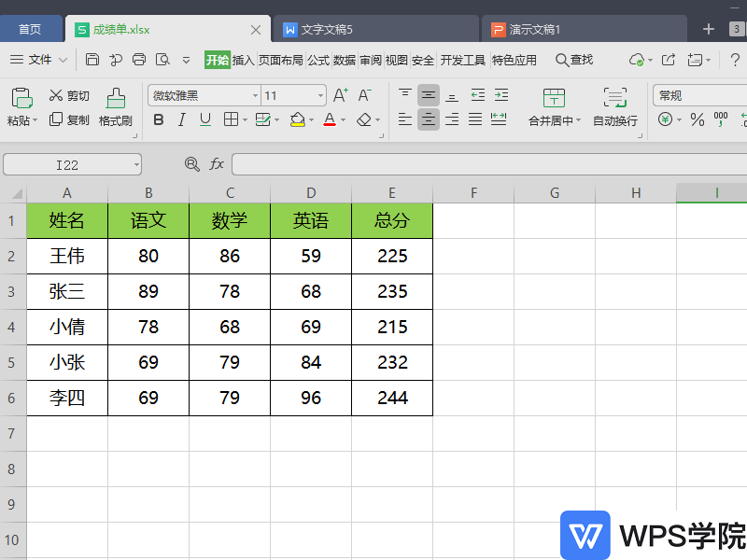Open the 开发工具 tab
Image resolution: width=747 pixels, height=560 pixels.
click(462, 60)
